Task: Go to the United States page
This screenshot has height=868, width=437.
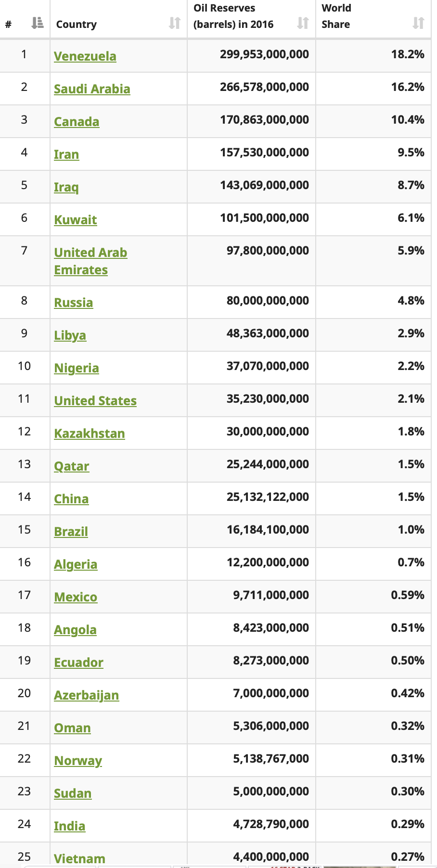Action: 95,401
